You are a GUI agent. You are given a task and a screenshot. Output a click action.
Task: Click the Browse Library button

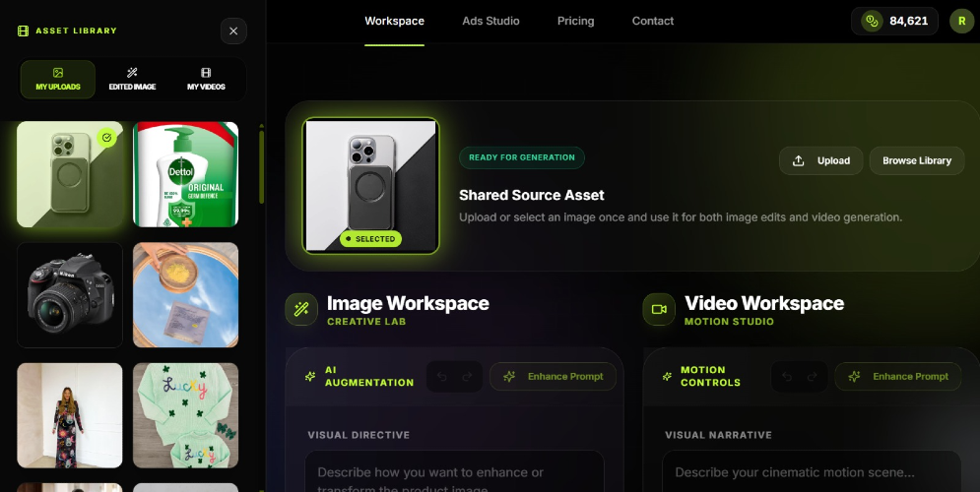(x=916, y=160)
